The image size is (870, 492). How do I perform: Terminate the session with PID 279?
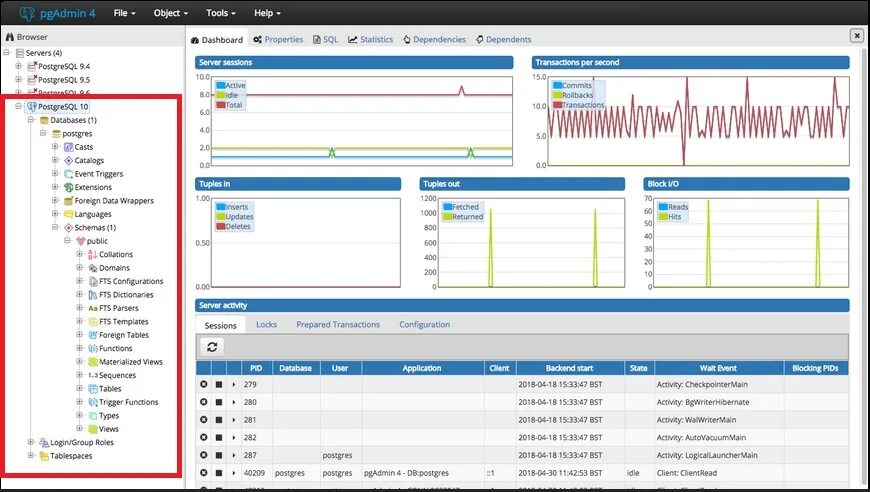[204, 384]
